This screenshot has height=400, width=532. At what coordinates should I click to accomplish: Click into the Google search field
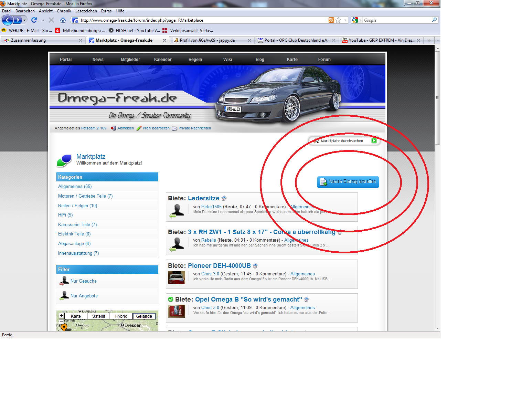tap(397, 20)
